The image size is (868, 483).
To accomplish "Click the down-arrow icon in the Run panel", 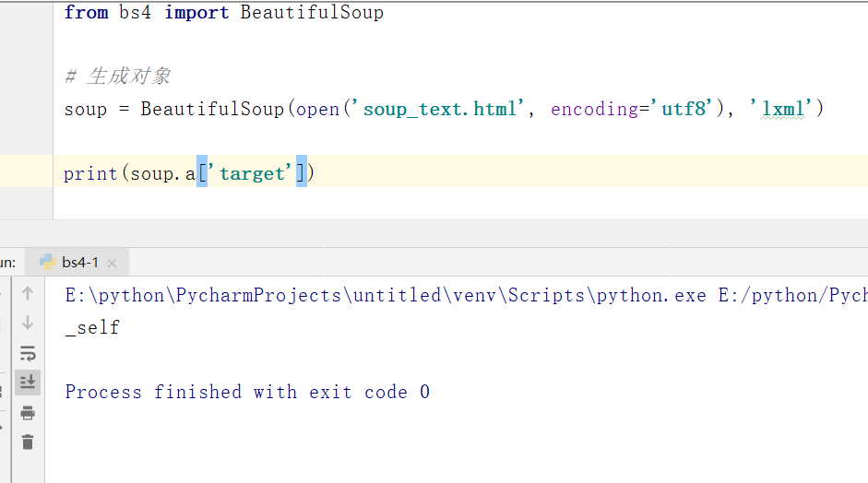I will tap(28, 323).
